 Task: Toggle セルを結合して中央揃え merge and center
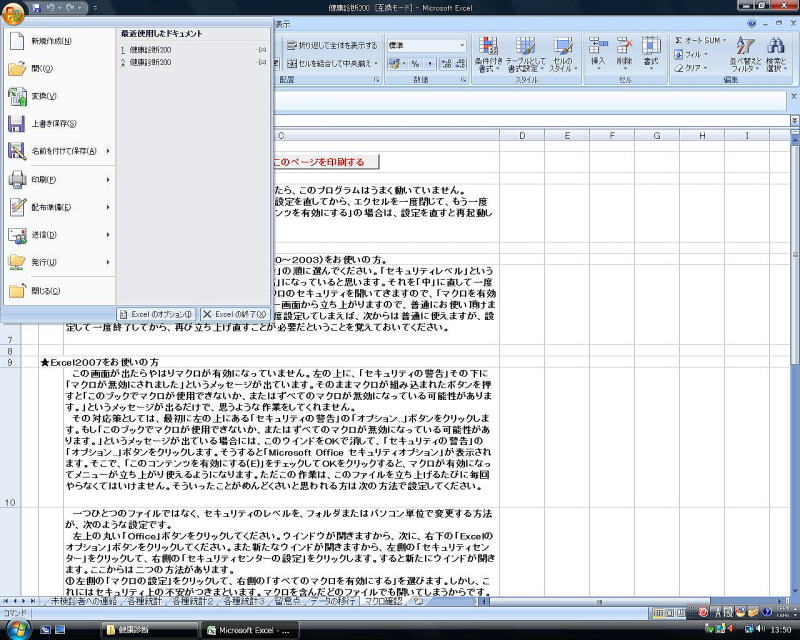[332, 64]
